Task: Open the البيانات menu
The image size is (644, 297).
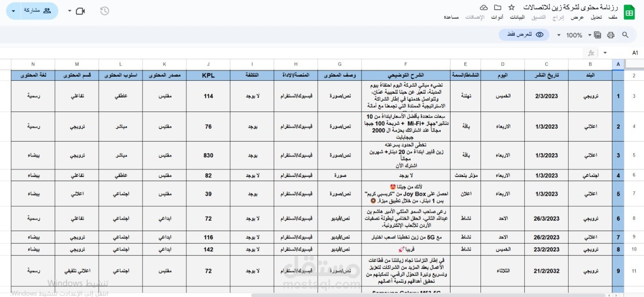Action: tap(518, 17)
